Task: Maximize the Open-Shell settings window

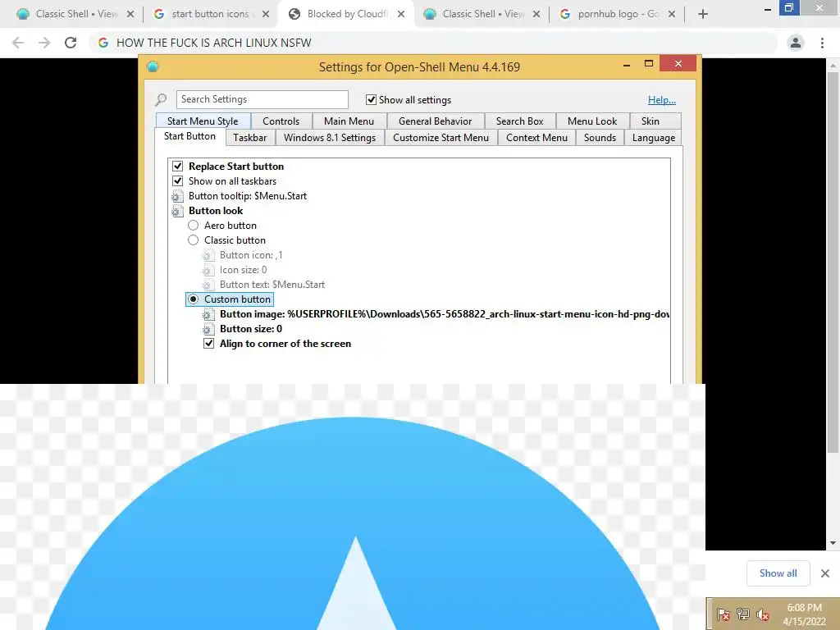Action: pyautogui.click(x=648, y=64)
